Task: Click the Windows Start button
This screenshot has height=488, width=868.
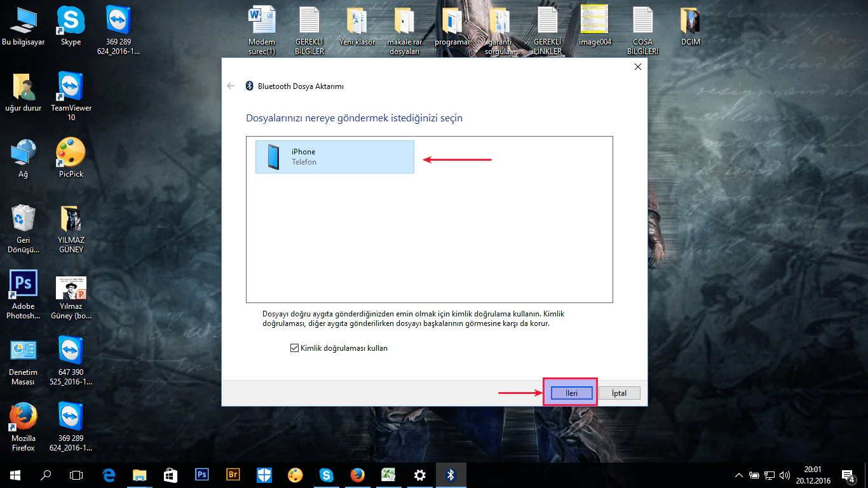Action: pos(15,475)
